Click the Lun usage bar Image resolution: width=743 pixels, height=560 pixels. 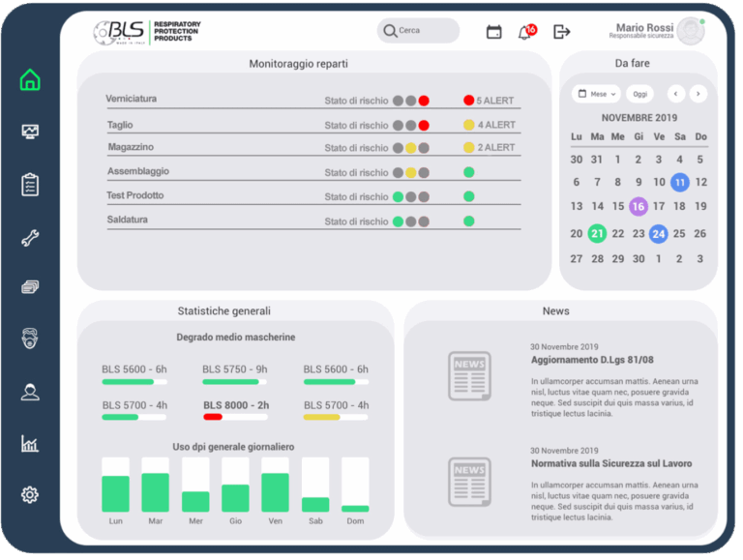[115, 485]
